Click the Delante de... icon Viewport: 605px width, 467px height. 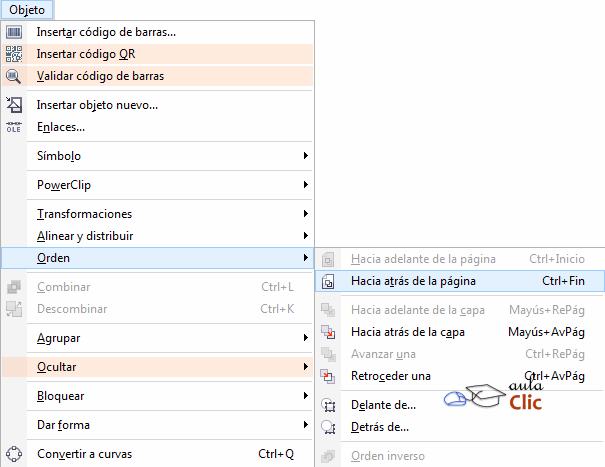tap(328, 405)
